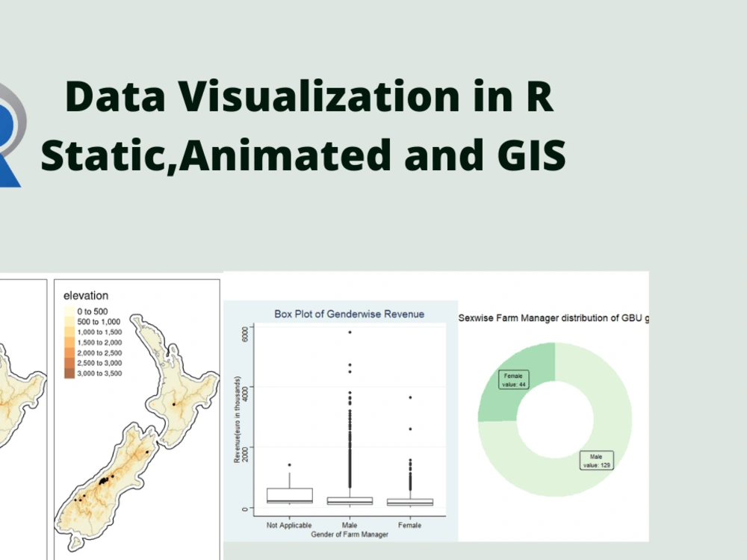This screenshot has height=560, width=747.
Task: Select the "1,500 to 2,000" elevation color swatch
Action: tap(69, 343)
